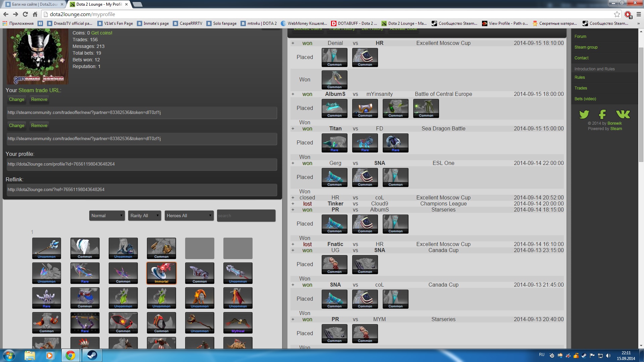The height and width of the screenshot is (362, 644).
Task: Open Bets (video) in the sidebar menu
Action: [585, 99]
